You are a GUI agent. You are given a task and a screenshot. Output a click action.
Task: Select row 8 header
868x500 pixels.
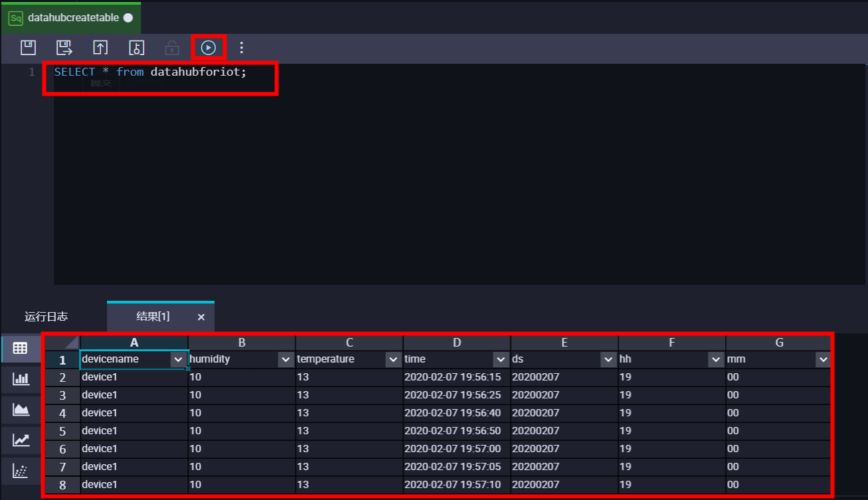click(62, 485)
